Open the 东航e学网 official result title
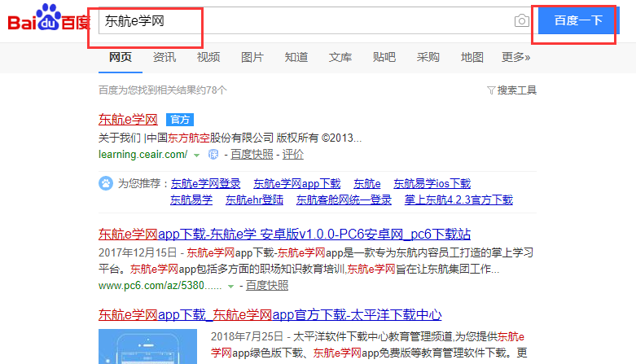The width and height of the screenshot is (636, 364). 128,120
